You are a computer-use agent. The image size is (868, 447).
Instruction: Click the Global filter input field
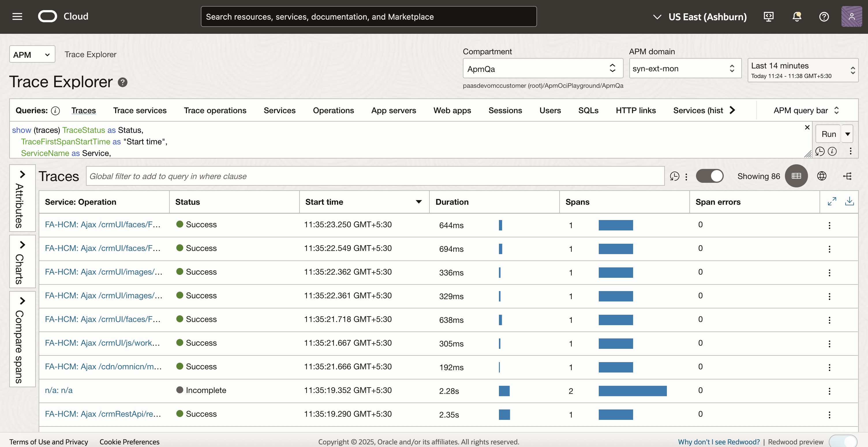coord(375,176)
